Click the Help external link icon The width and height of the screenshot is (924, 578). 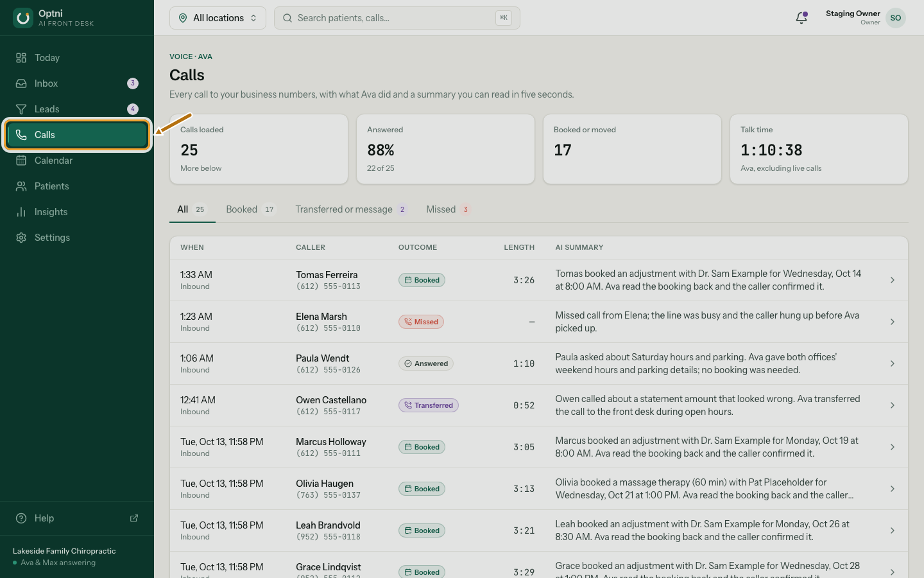134,518
